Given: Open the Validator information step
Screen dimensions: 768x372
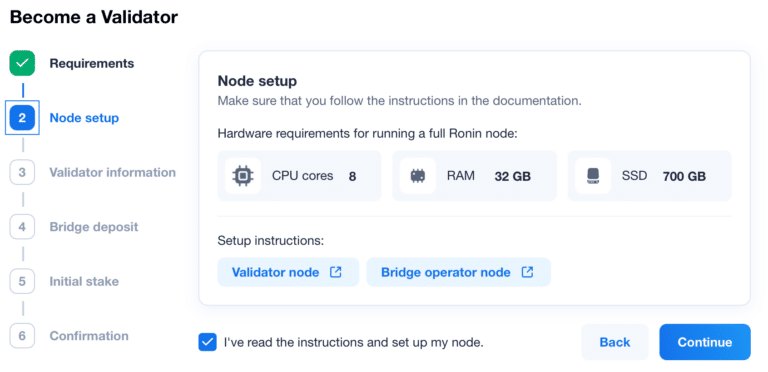Looking at the screenshot, I should [x=113, y=172].
